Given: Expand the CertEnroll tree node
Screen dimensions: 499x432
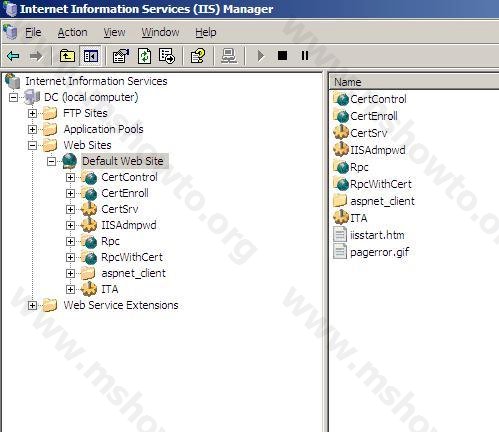Looking at the screenshot, I should [x=70, y=193].
